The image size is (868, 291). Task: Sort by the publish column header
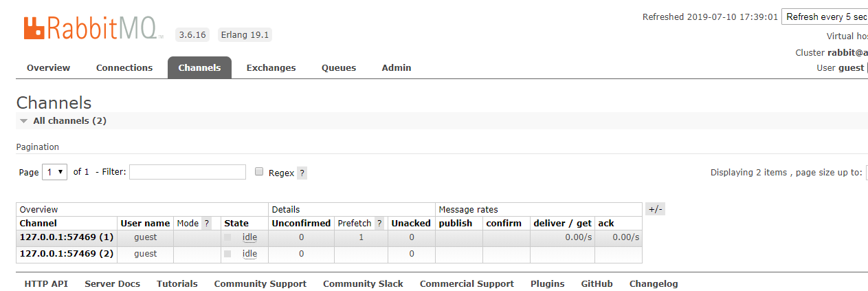tap(456, 224)
